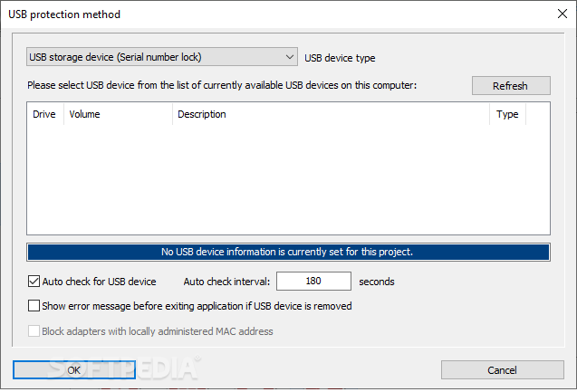Disable Auto check for USB device
Viewport: 577px width, 392px height.
pyautogui.click(x=34, y=282)
